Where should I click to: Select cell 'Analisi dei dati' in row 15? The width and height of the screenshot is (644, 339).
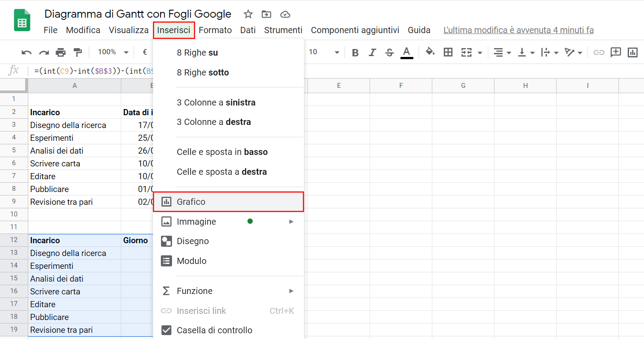click(75, 279)
